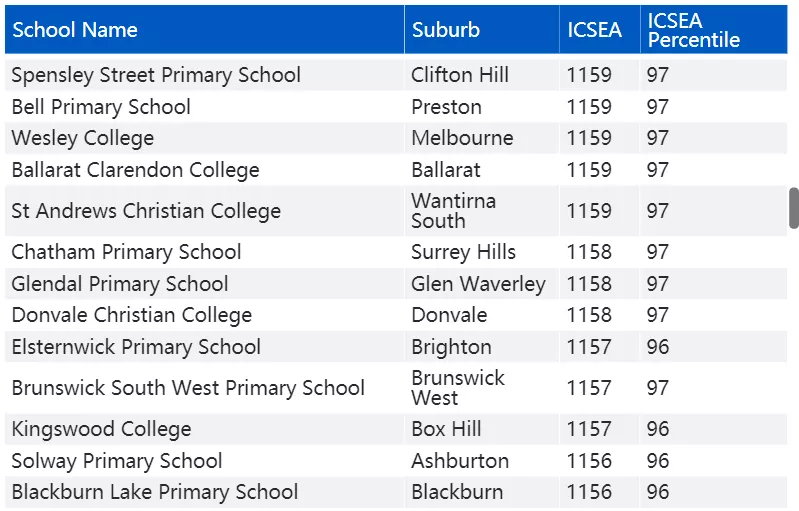
Task: Click Brunswick South West Primary School
Action: [x=188, y=388]
